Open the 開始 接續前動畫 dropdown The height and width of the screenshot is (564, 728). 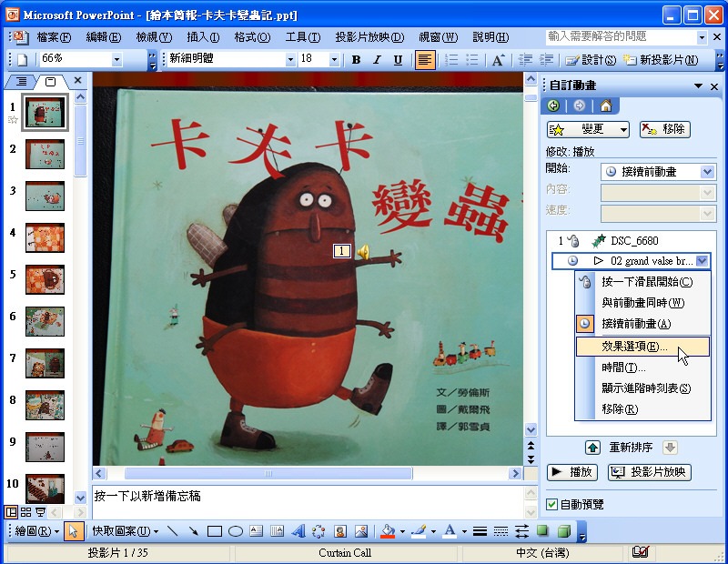[707, 172]
